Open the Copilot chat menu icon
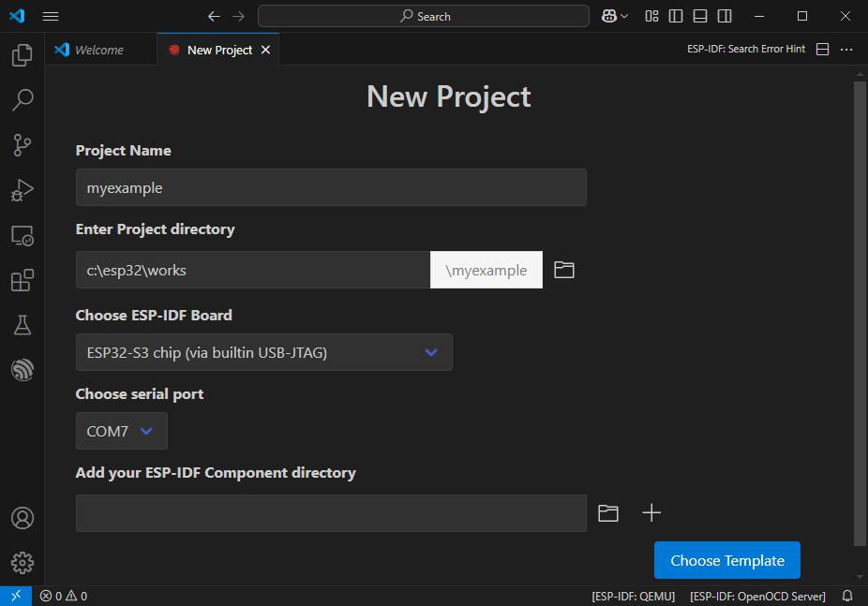The height and width of the screenshot is (606, 868). [609, 16]
